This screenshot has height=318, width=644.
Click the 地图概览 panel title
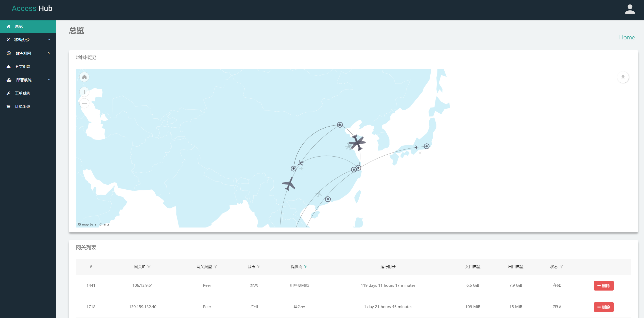(x=86, y=57)
